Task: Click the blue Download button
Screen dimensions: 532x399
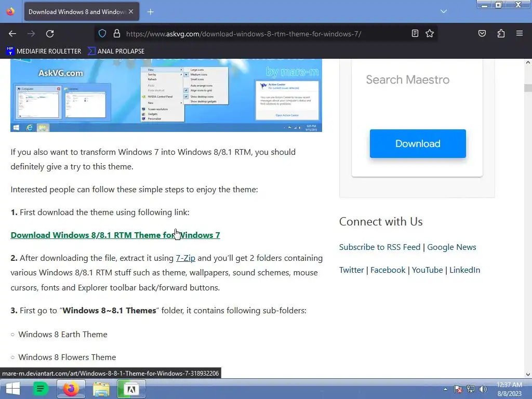Action: [x=418, y=143]
